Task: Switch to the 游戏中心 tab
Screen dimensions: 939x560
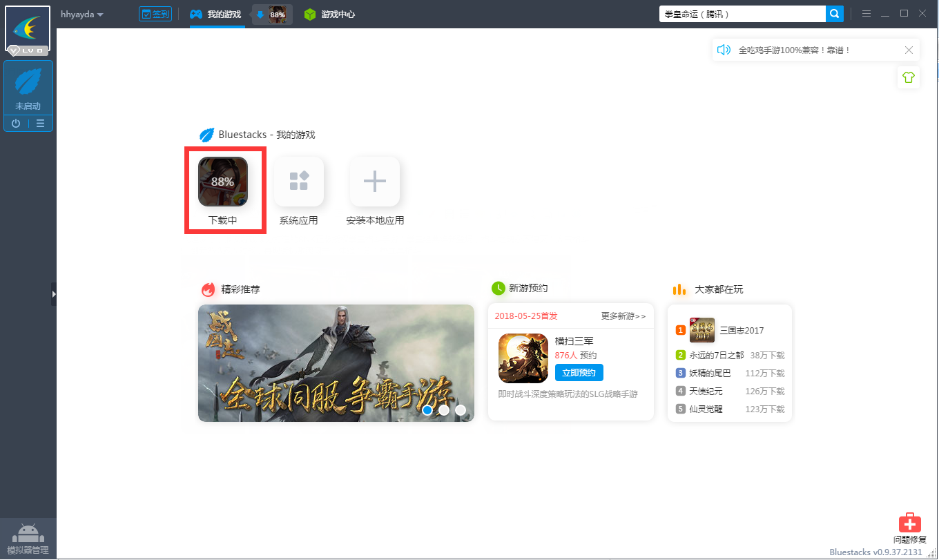Action: coord(330,14)
